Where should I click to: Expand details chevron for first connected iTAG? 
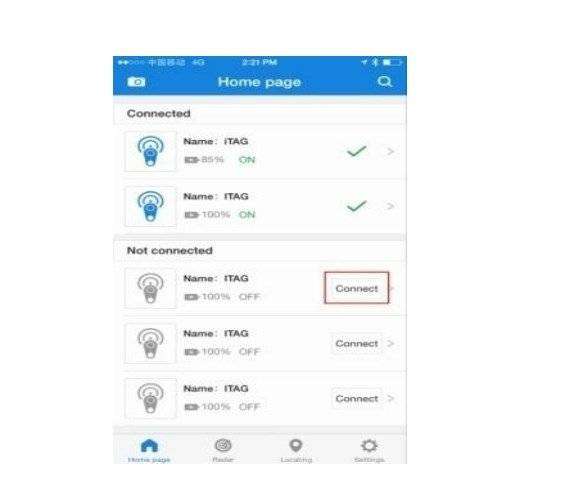(390, 151)
